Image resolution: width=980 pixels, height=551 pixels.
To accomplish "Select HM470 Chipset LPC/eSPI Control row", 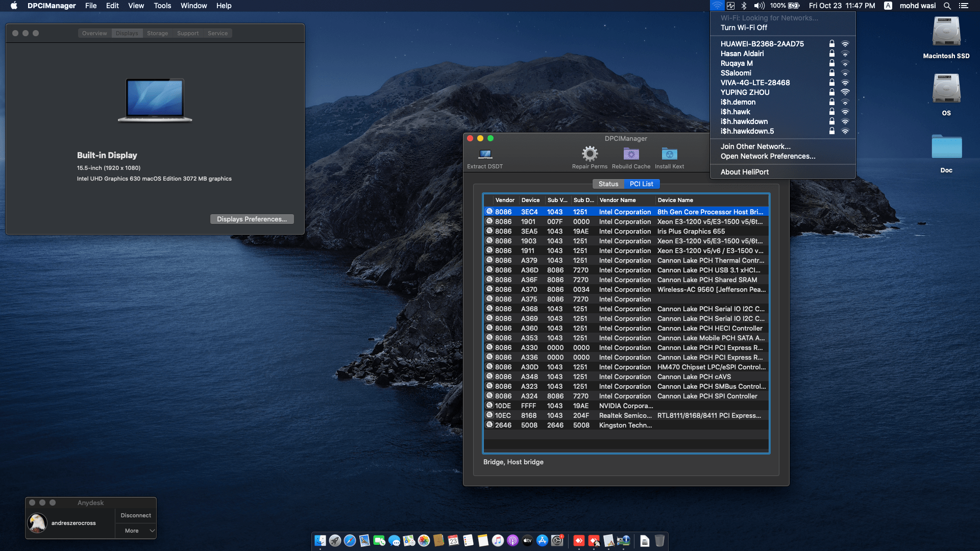I will 626,367.
